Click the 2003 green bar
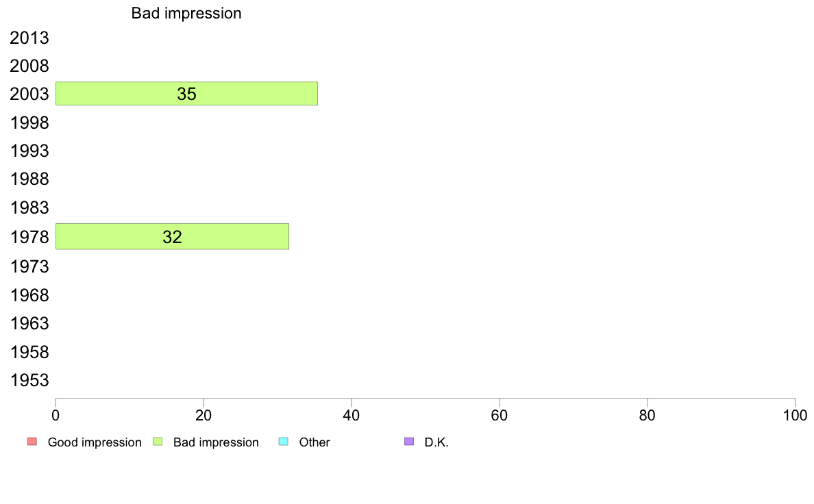 tap(186, 94)
